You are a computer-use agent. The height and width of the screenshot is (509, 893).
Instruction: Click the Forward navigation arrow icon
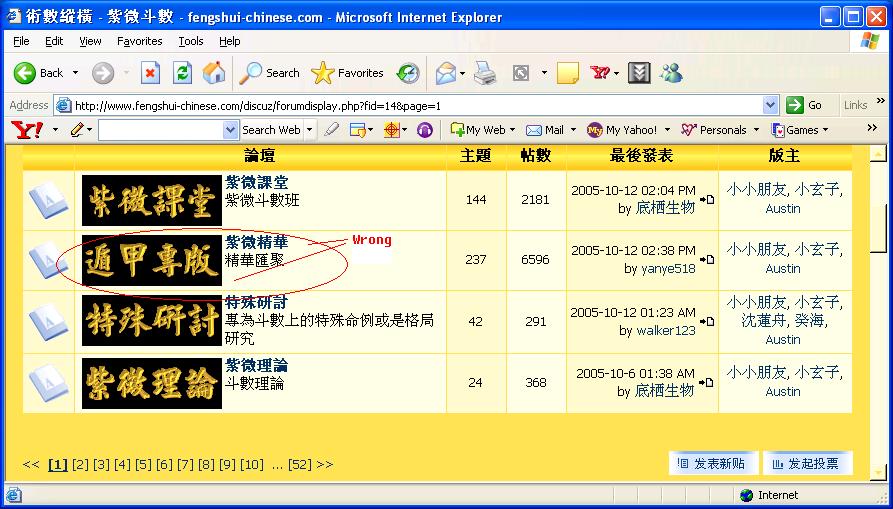pyautogui.click(x=103, y=73)
